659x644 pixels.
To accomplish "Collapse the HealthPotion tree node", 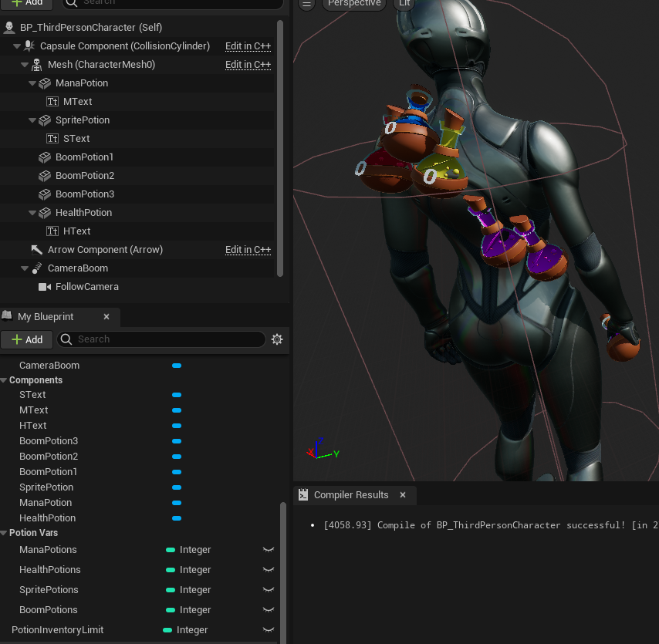I will coord(32,213).
